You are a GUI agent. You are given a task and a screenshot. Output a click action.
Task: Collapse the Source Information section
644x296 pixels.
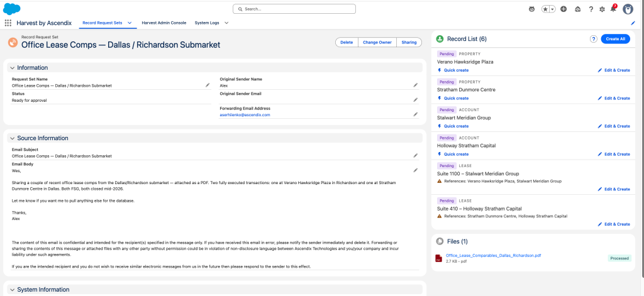[x=13, y=138]
